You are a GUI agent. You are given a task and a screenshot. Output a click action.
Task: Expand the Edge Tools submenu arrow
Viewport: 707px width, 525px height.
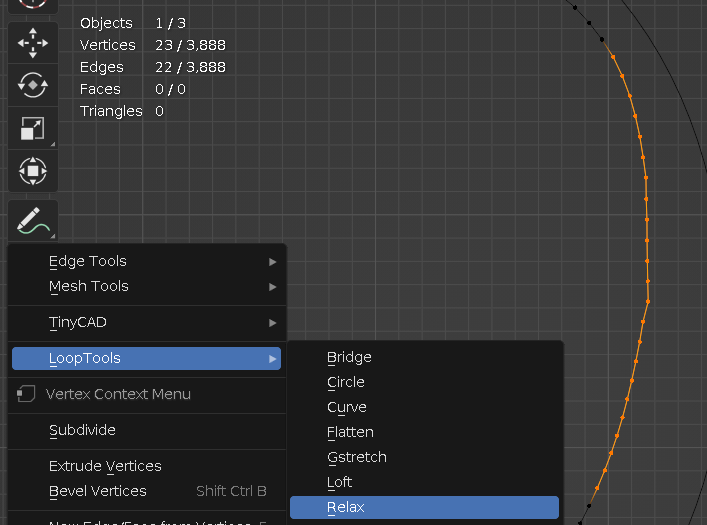pyautogui.click(x=272, y=262)
